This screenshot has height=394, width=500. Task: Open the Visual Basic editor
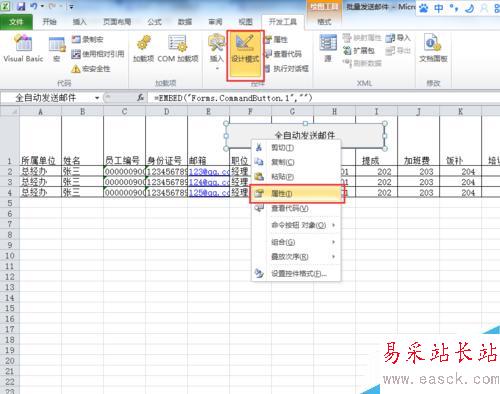[x=23, y=48]
